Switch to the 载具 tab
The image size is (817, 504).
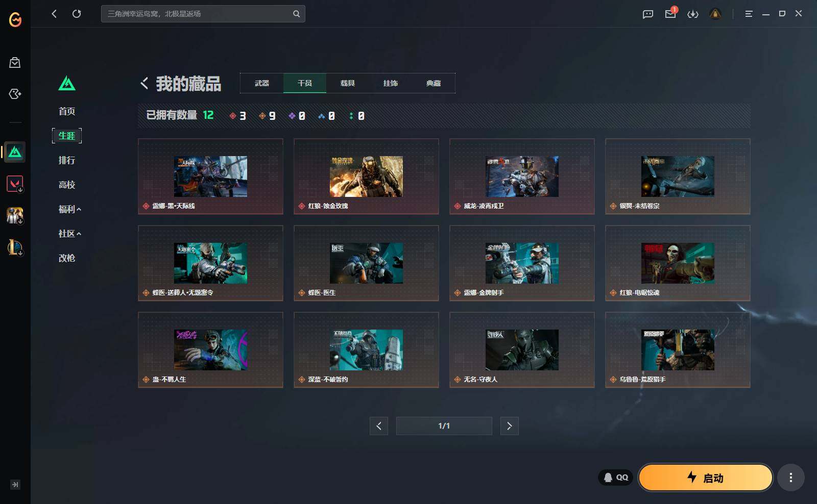tap(348, 83)
